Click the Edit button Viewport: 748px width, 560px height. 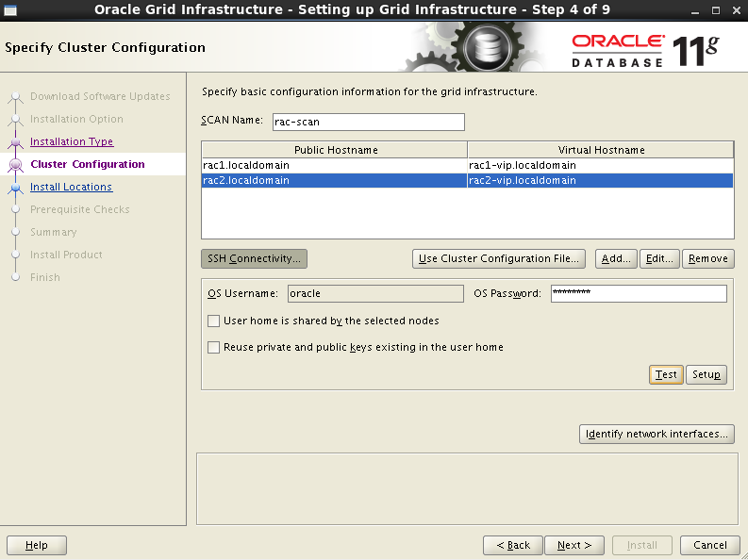659,259
